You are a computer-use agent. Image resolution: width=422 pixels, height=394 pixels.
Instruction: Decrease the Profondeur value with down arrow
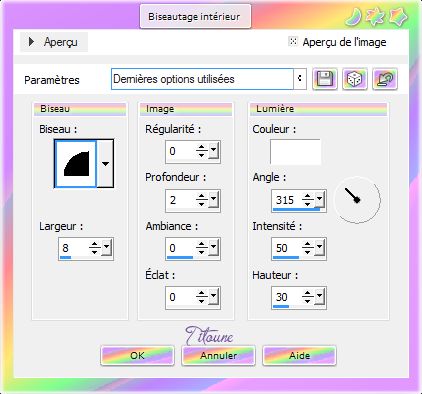(202, 204)
